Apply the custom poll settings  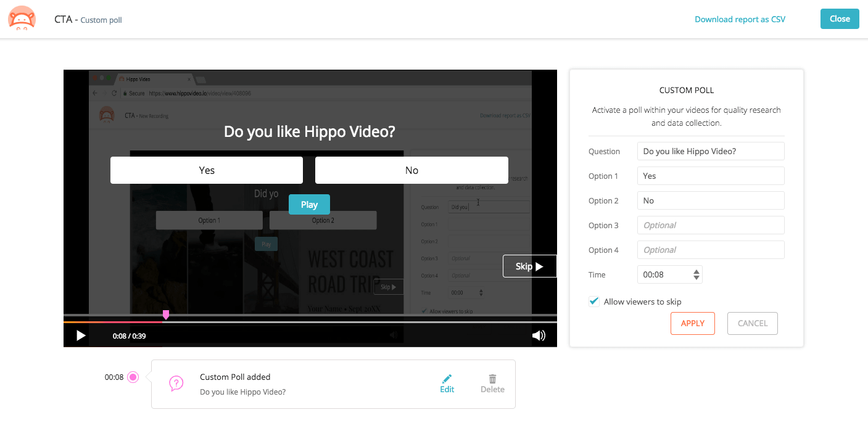(x=692, y=323)
